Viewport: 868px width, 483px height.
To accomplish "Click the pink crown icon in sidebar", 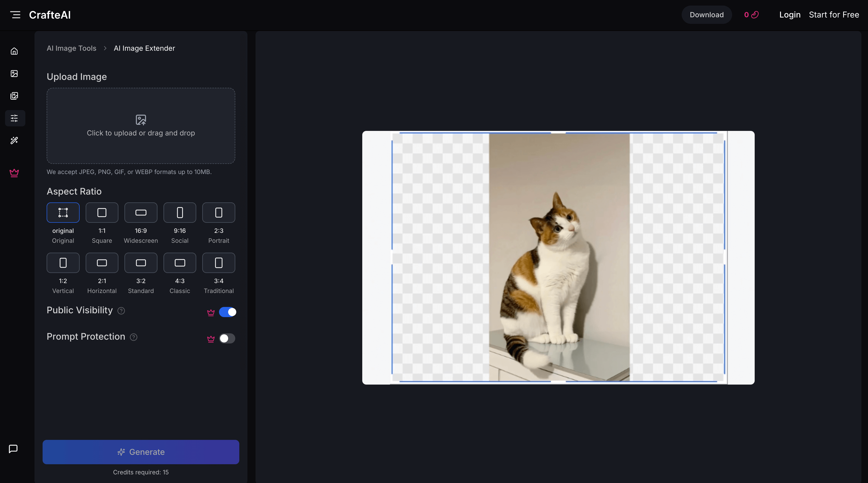I will coord(14,173).
